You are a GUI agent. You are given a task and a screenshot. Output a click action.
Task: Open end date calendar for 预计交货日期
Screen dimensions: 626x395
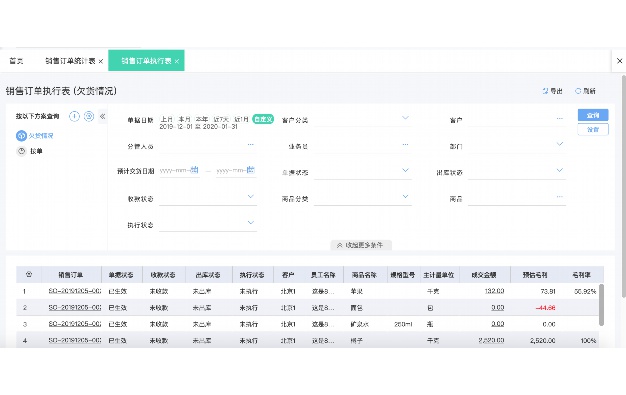coord(250,170)
